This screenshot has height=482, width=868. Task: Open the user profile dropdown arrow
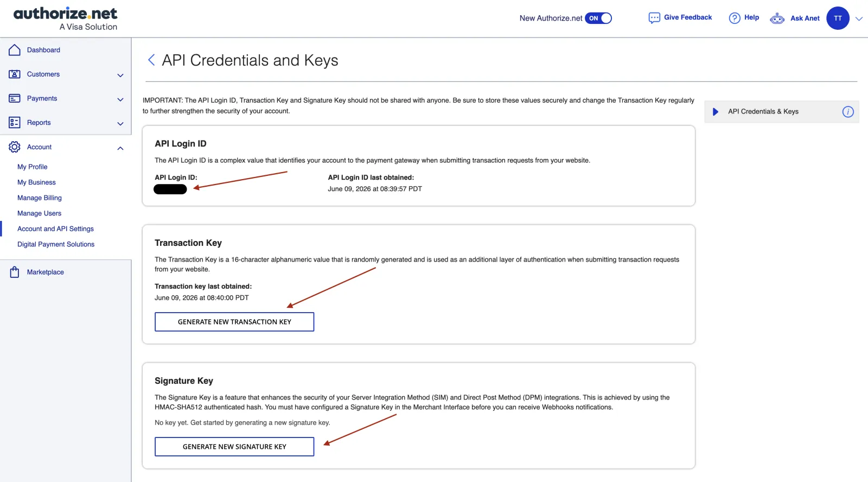859,19
